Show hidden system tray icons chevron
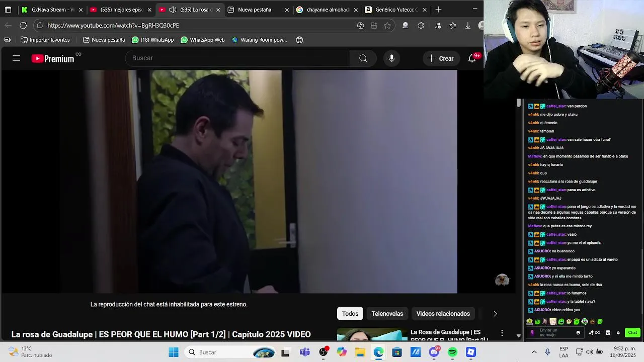Image resolution: width=644 pixels, height=362 pixels. tap(534, 352)
